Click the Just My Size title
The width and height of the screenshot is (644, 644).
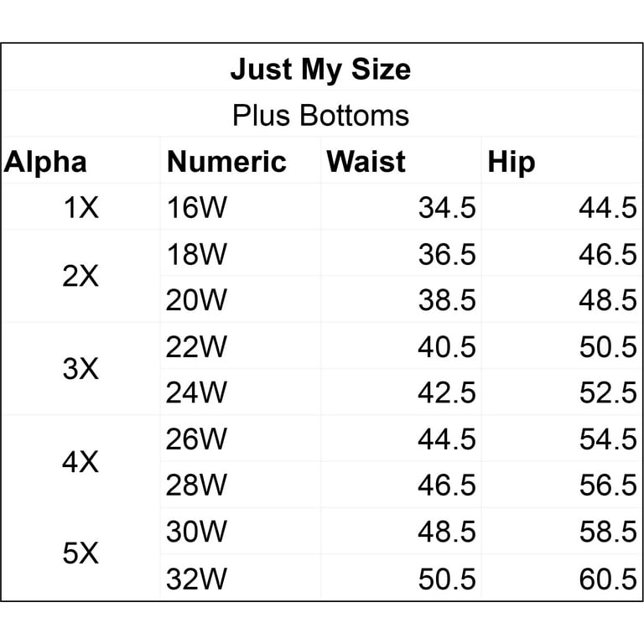(321, 70)
